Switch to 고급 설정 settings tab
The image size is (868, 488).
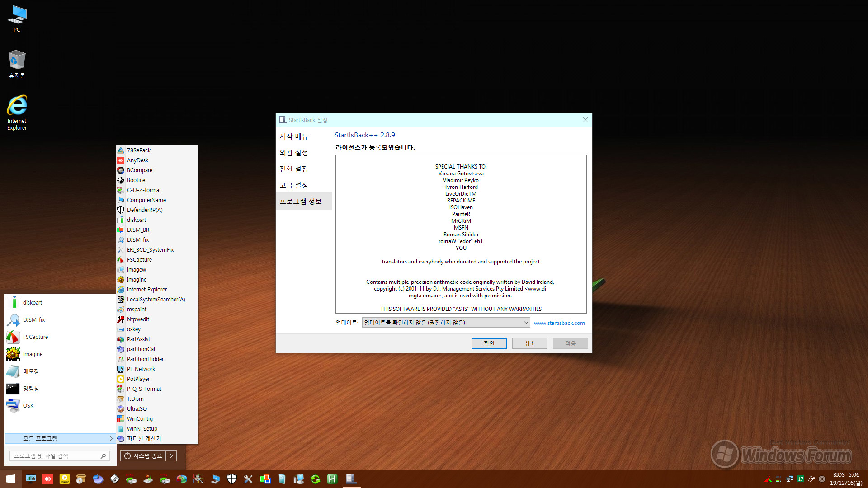point(304,185)
